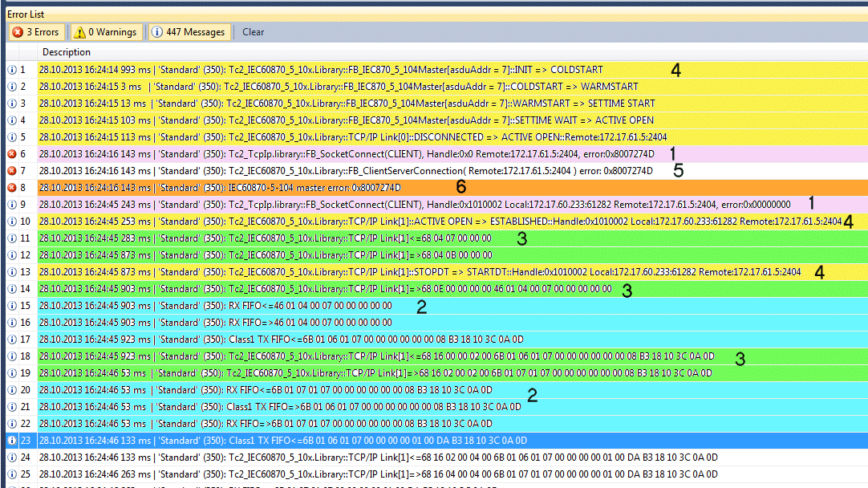Click the info icon on row 19
868x488 pixels.
[11, 373]
